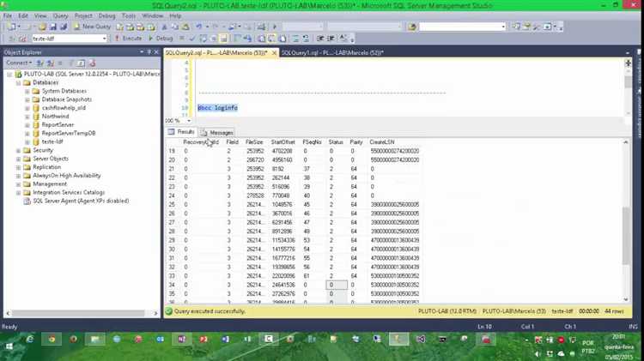
Task: Click the Undo icon in toolbar
Action: (197, 27)
